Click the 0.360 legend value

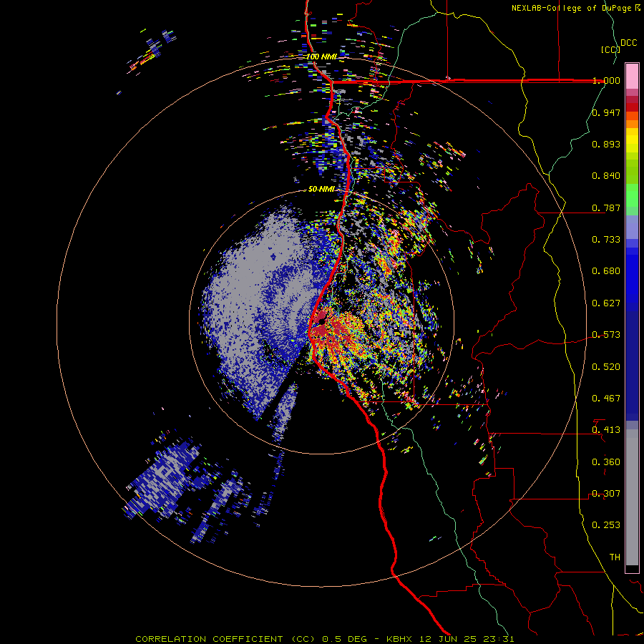[x=606, y=462]
